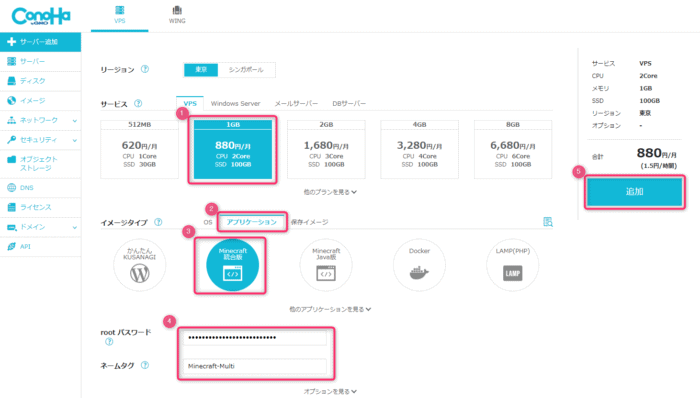The width and height of the screenshot is (700, 398).
Task: Open the WING tab icon
Action: (177, 10)
